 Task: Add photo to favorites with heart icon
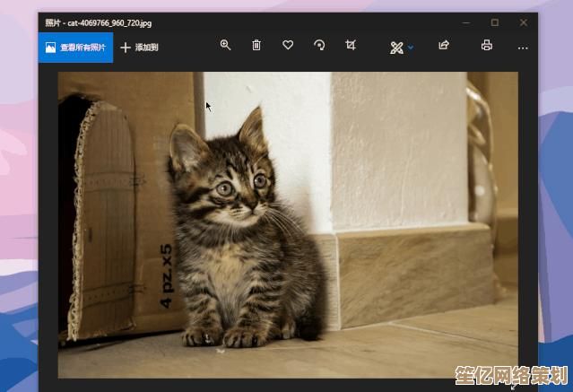coord(288,46)
